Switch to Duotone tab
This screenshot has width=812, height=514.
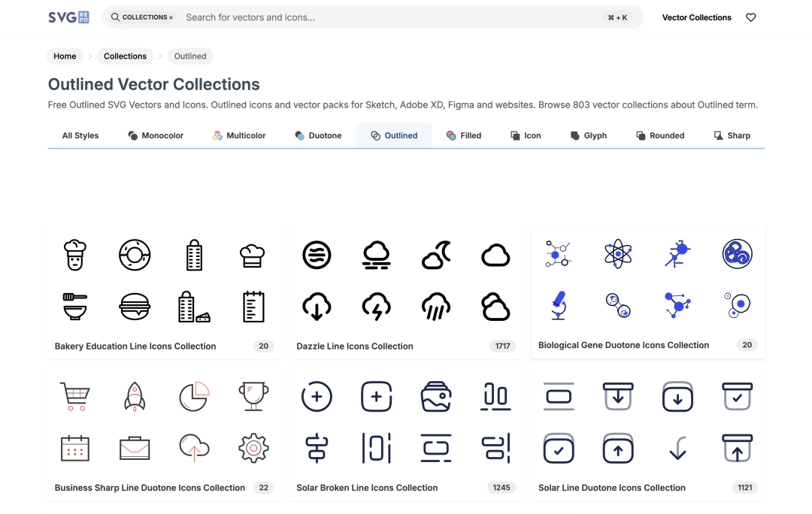tap(318, 135)
